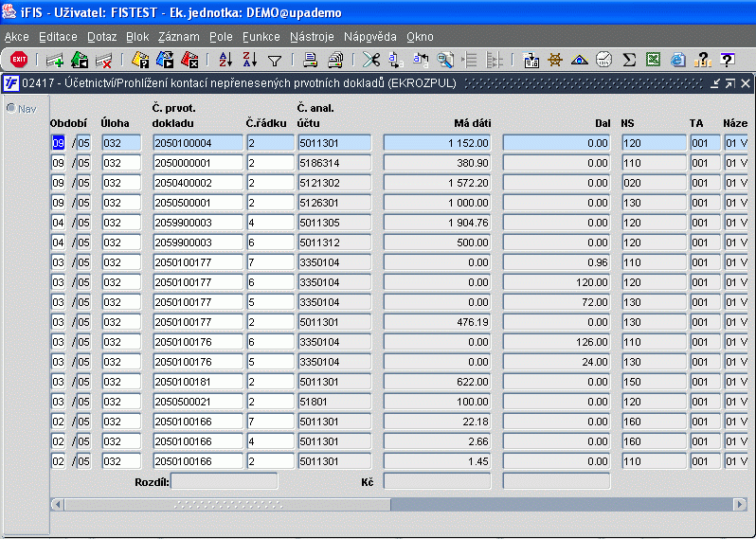Click the Excel export icon
Viewport: 756px width, 539px height.
[653, 60]
